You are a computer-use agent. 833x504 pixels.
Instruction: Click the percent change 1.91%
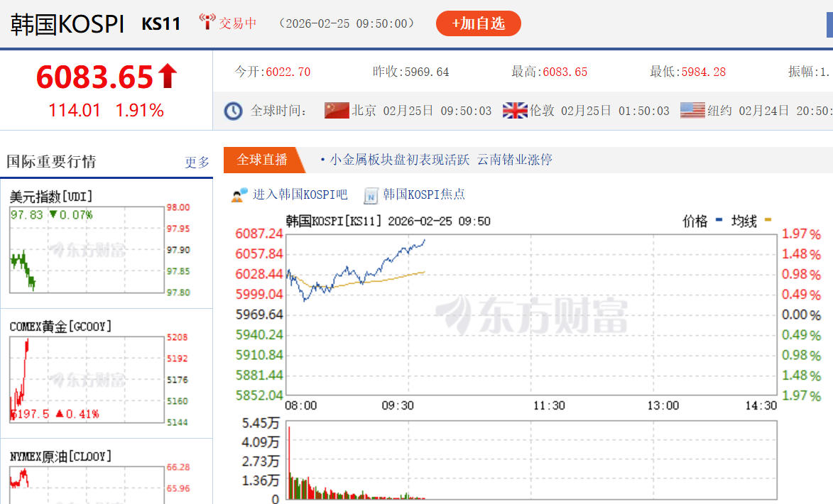point(139,111)
